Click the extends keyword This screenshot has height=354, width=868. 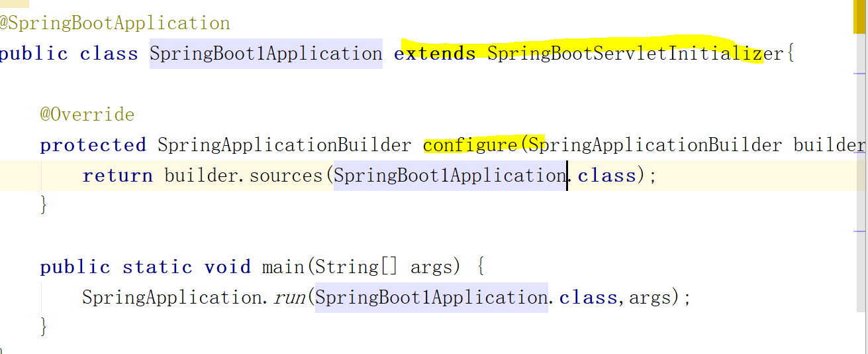click(x=434, y=54)
